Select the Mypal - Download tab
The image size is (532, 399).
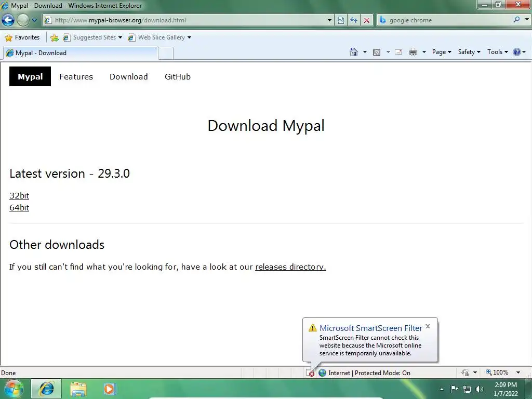coord(81,53)
